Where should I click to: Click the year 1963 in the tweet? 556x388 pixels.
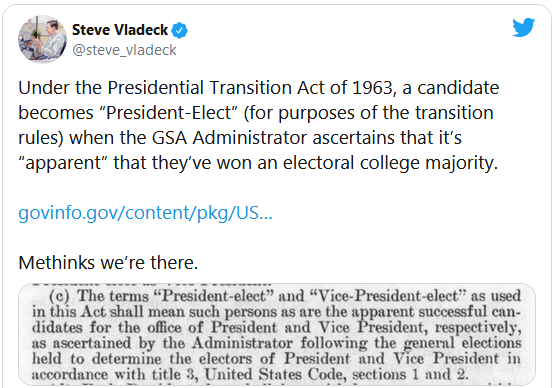373,88
